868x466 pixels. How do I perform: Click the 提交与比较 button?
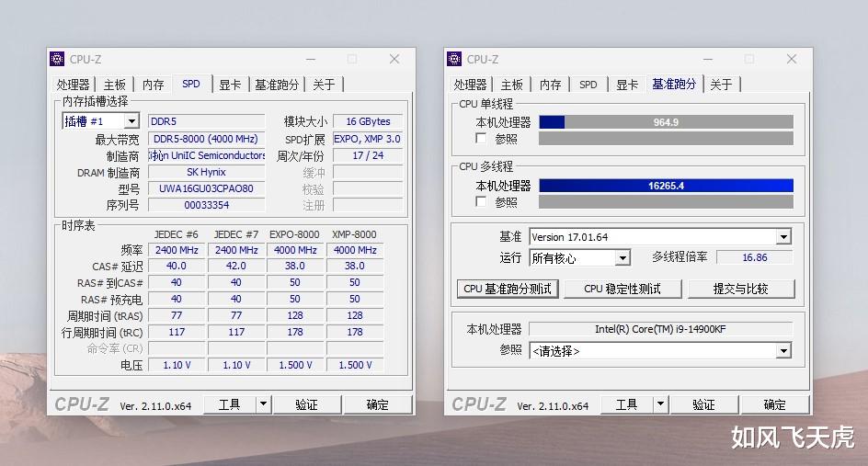[741, 289]
